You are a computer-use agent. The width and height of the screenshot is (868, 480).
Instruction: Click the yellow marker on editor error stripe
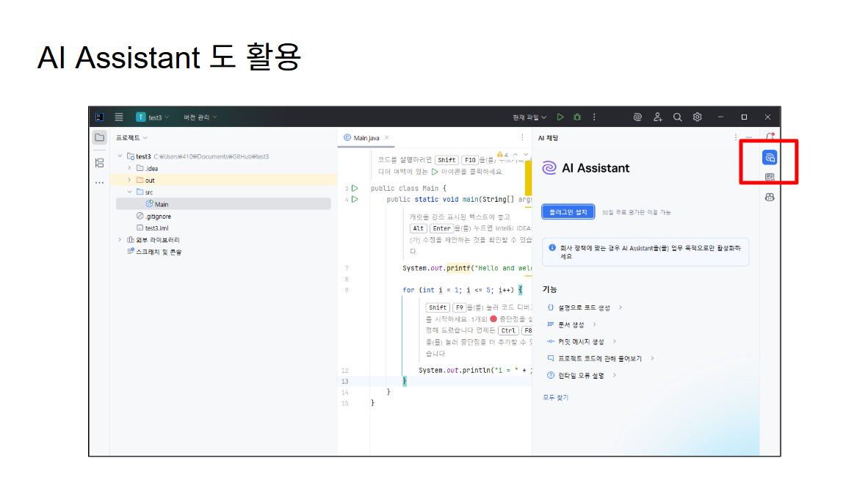pos(528,178)
